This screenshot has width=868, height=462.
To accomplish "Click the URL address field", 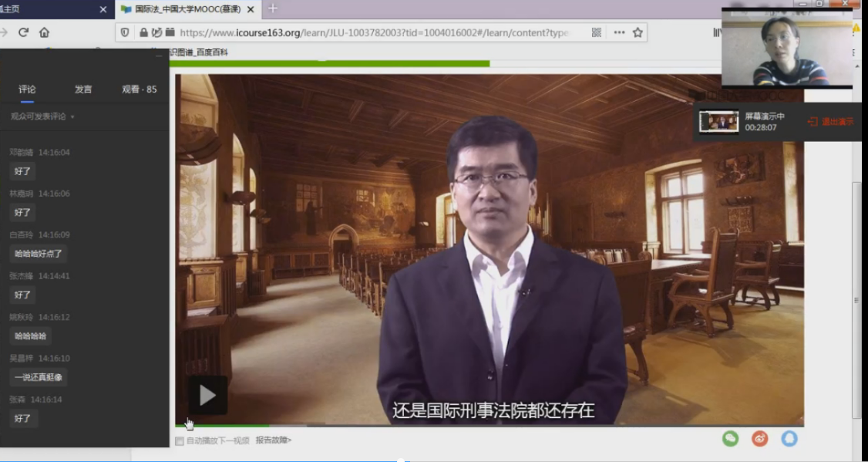I will (x=370, y=32).
